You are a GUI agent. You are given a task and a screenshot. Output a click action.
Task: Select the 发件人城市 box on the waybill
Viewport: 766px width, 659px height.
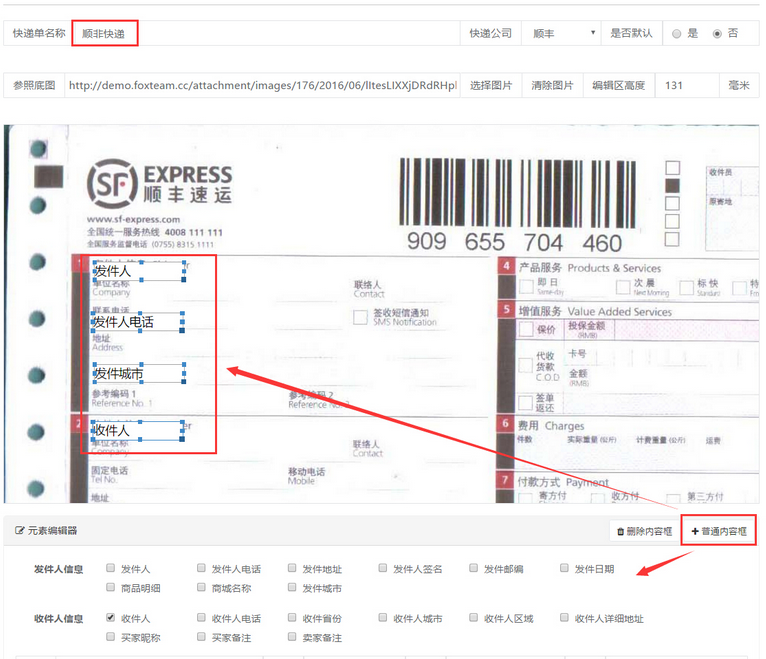pyautogui.click(x=137, y=374)
